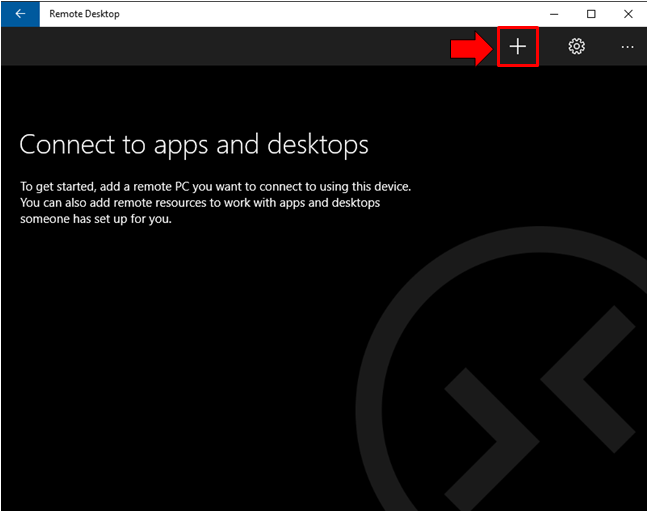
Task: Close the Remote Desktop window
Action: click(628, 14)
